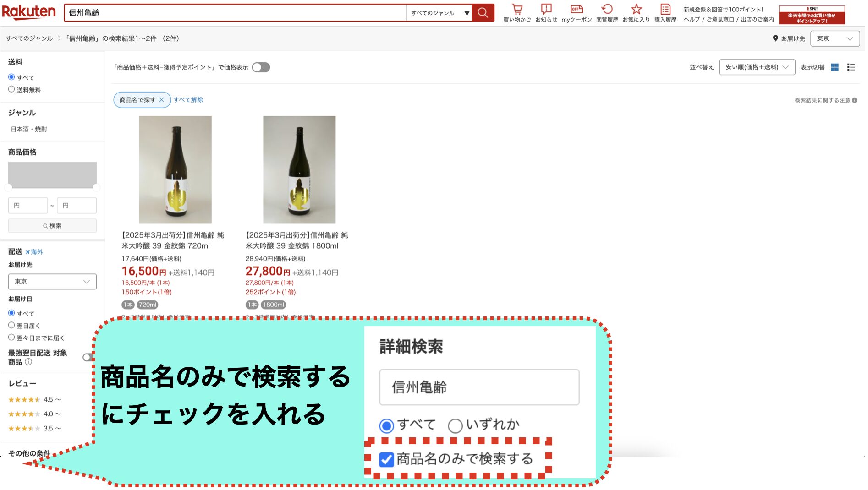The image size is (868, 490).
Task: Open product title 信州亀齢 純米大吟醸 39 金紋錦 1800ml
Action: point(297,240)
